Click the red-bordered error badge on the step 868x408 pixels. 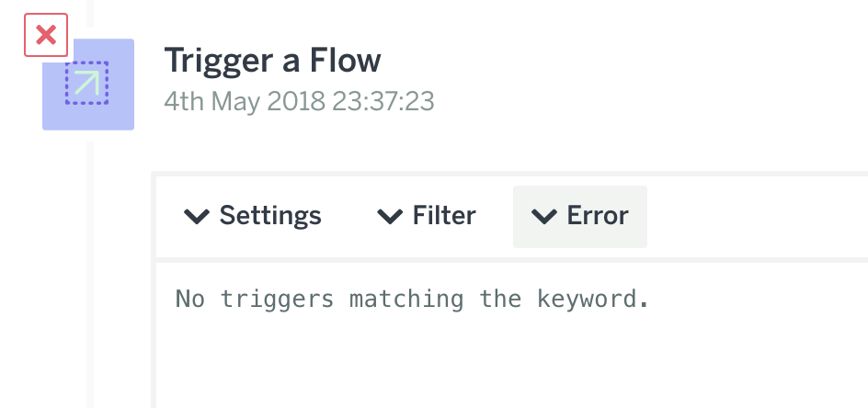(46, 36)
